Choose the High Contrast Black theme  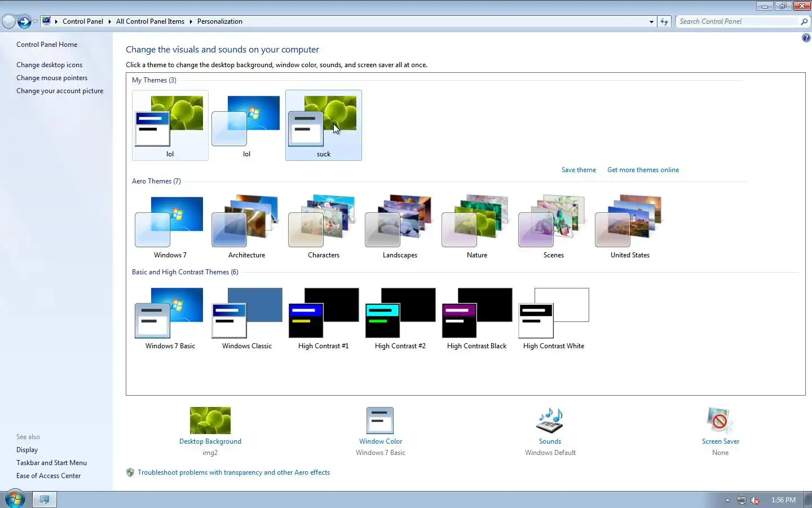click(x=476, y=318)
